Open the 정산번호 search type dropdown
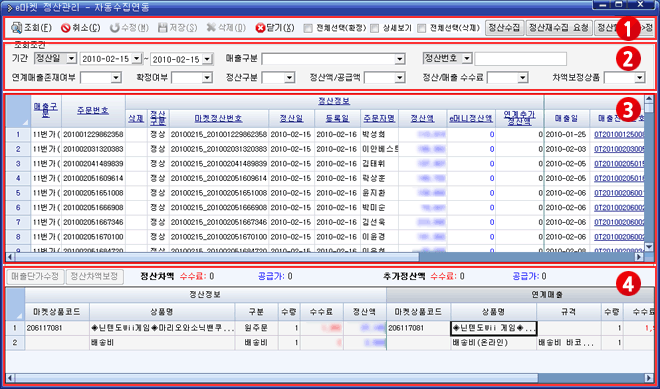The height and width of the screenshot is (389, 660). coord(467,59)
